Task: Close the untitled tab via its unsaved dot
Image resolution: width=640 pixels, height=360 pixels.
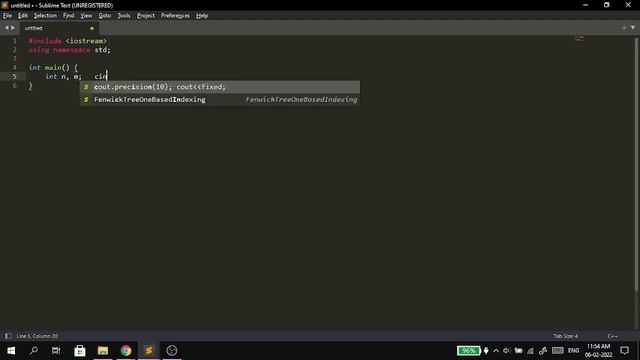Action: pyautogui.click(x=92, y=28)
